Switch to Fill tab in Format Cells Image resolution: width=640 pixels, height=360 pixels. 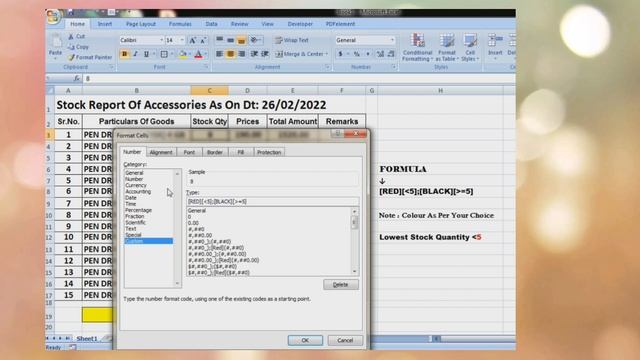(x=241, y=152)
